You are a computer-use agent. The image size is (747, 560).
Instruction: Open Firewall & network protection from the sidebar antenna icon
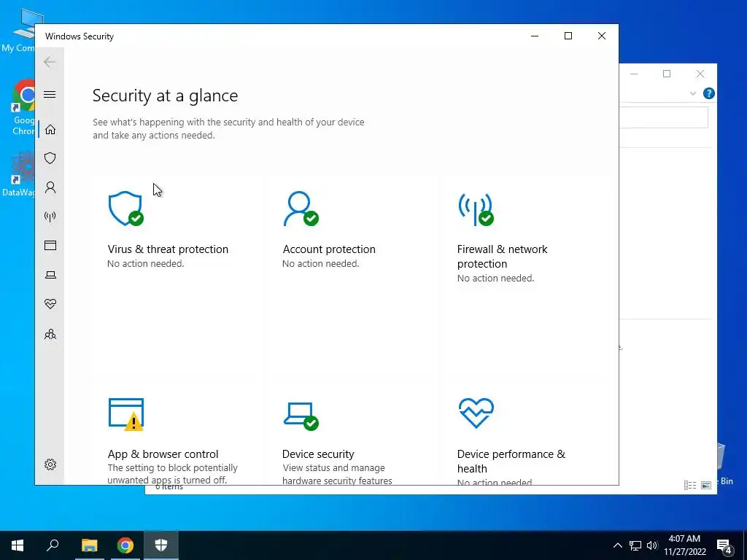pos(50,217)
